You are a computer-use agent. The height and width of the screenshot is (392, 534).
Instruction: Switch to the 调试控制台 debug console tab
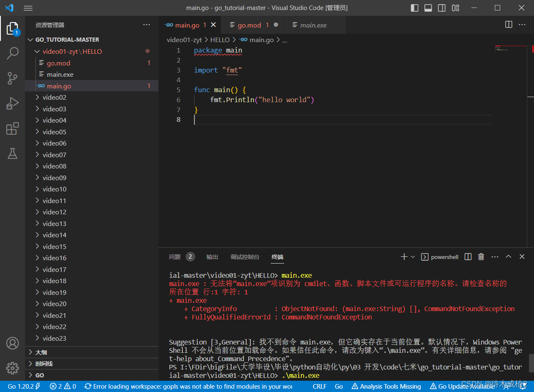(245, 257)
